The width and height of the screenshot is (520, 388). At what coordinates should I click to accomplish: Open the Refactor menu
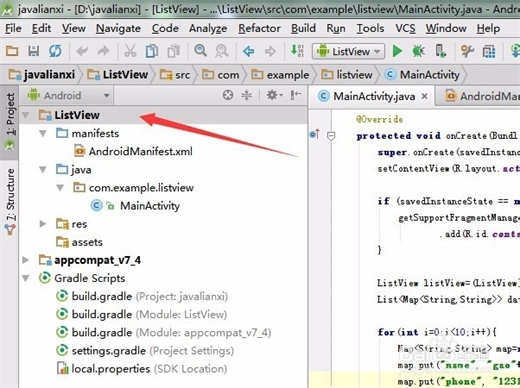pos(259,29)
